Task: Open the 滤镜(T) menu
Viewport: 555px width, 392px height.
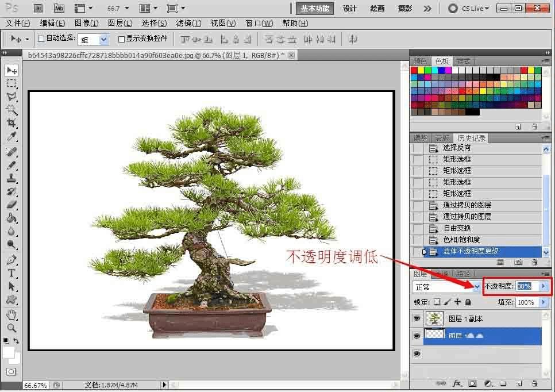Action: (188, 24)
